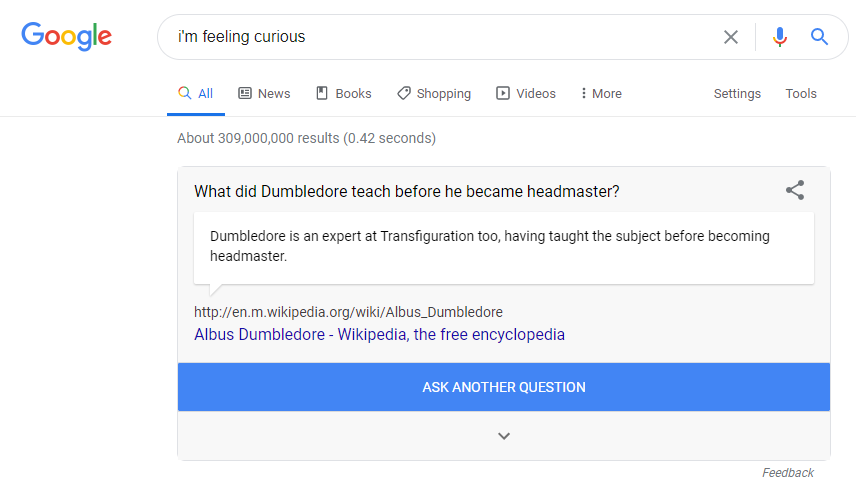This screenshot has width=856, height=494.
Task: Clear the search box with X icon
Action: click(730, 37)
